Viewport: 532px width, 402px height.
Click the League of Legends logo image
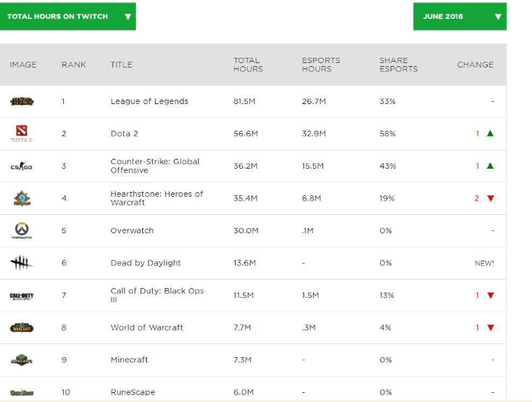22,101
